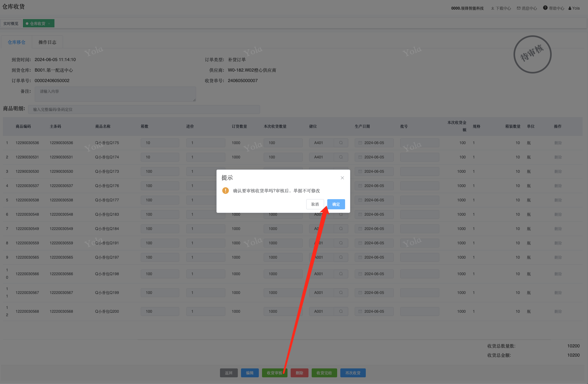Click the product code search input

tap(144, 109)
